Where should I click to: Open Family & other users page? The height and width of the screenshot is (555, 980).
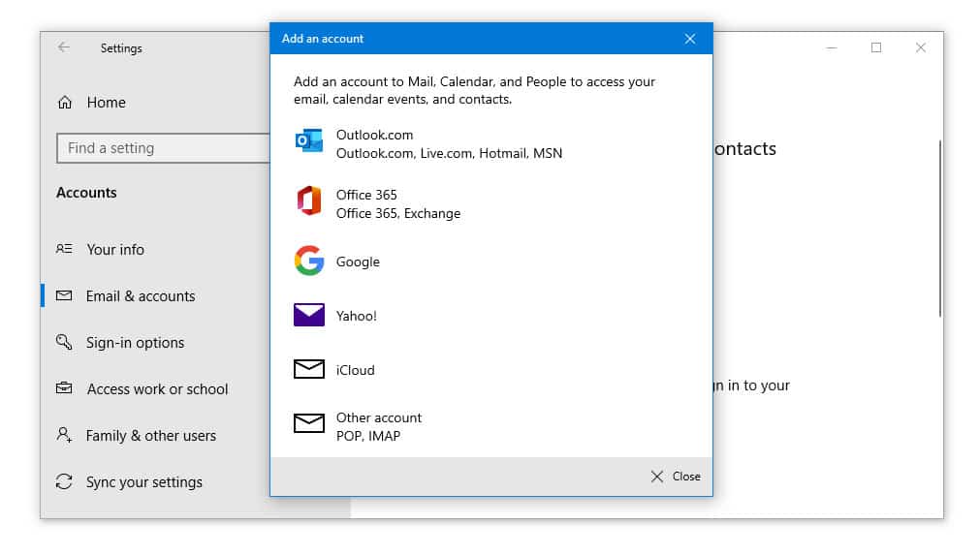pyautogui.click(x=150, y=436)
